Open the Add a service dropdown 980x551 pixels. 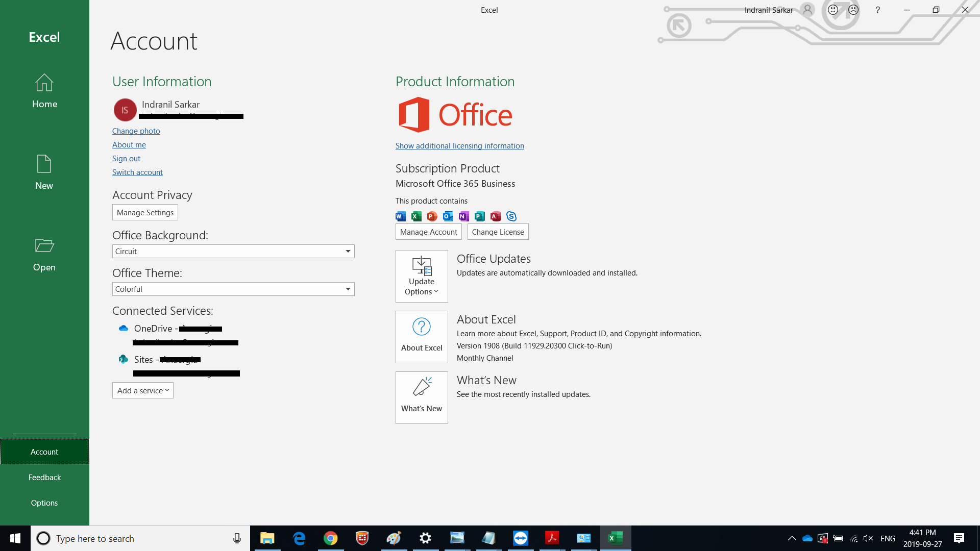(x=143, y=390)
